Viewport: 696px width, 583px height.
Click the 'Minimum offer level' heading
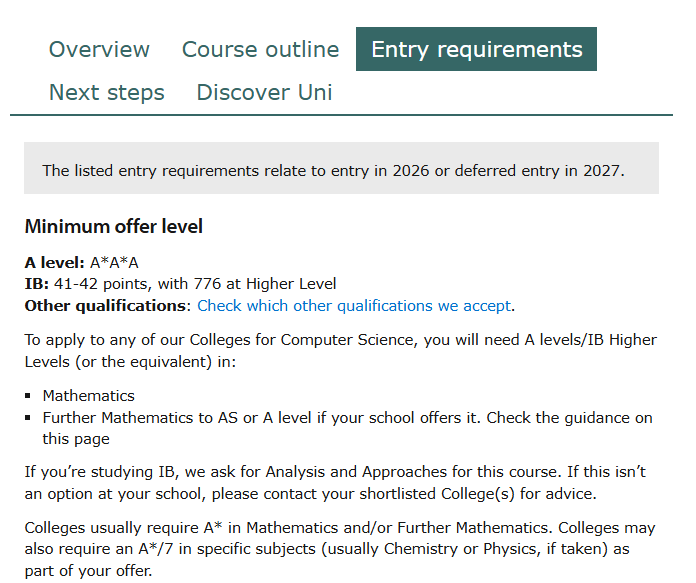pos(113,227)
